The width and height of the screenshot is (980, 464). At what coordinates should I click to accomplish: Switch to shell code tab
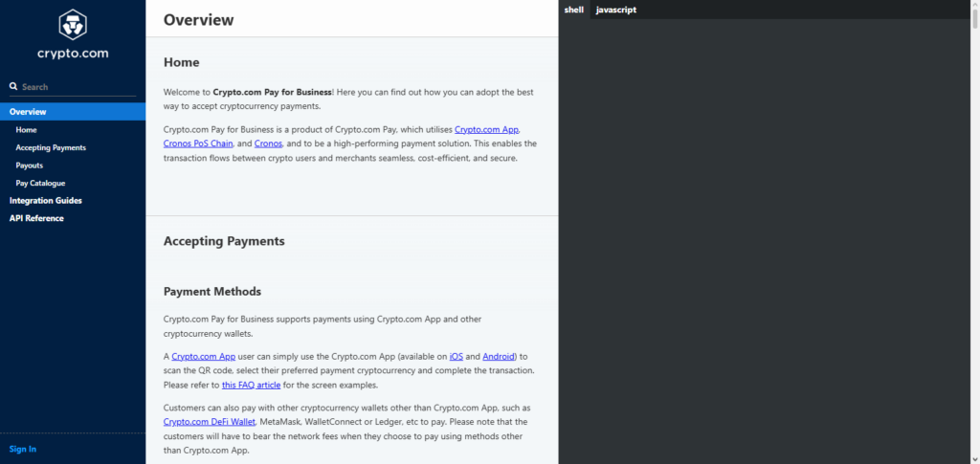574,10
